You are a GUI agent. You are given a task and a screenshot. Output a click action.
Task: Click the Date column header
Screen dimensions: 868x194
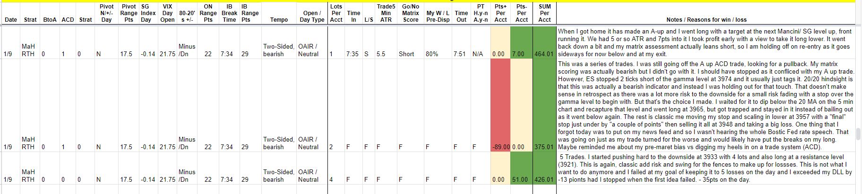pos(10,20)
